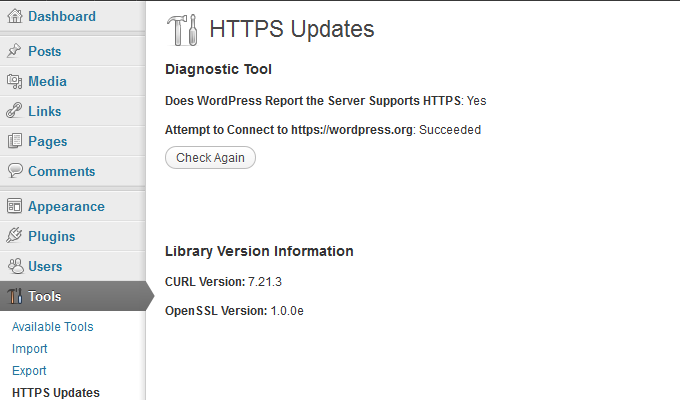
Task: Click the Plugins plug icon
Action: tap(14, 236)
